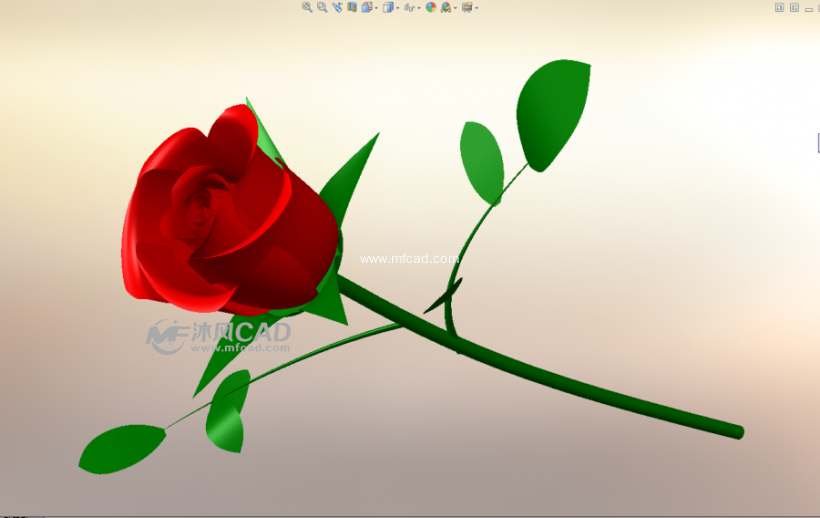The image size is (820, 518).
Task: Click the Previous View icon
Action: [x=337, y=7]
